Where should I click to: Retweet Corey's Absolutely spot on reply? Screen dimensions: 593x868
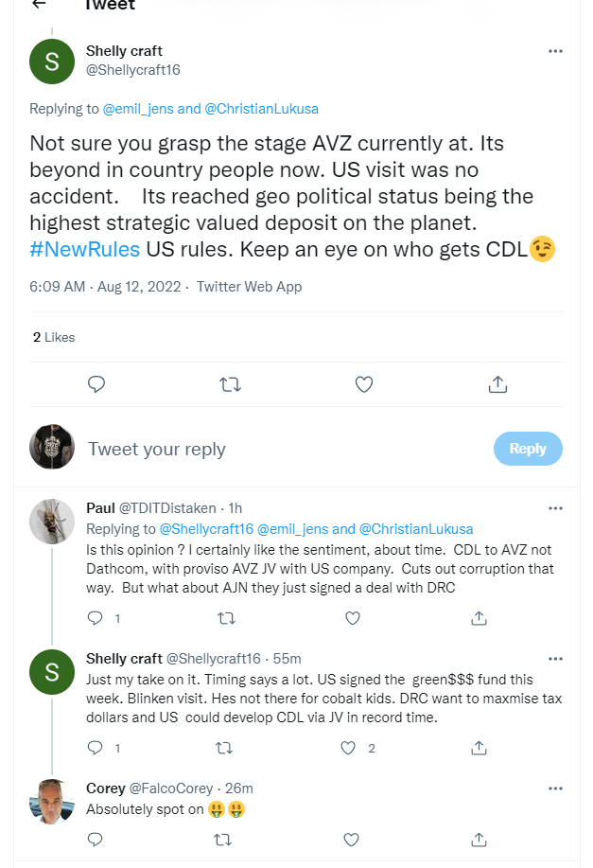(x=223, y=840)
